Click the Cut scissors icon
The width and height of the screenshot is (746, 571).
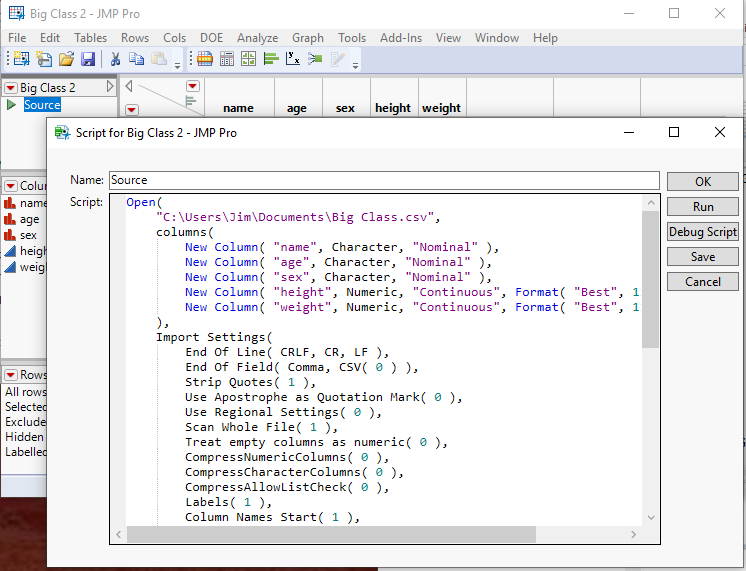[115, 59]
